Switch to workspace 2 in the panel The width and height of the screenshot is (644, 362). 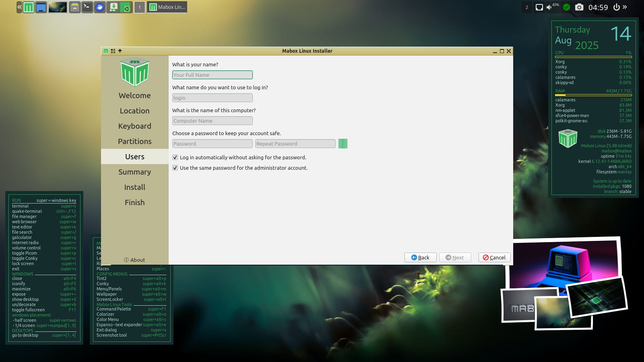pos(526,7)
